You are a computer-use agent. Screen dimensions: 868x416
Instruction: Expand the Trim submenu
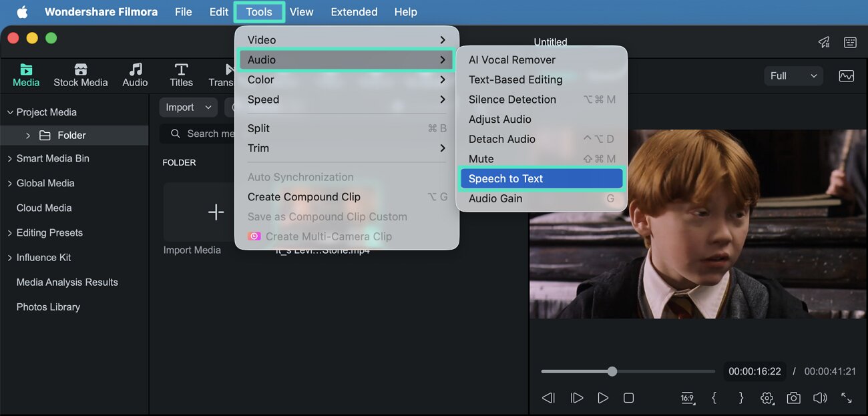click(x=347, y=148)
